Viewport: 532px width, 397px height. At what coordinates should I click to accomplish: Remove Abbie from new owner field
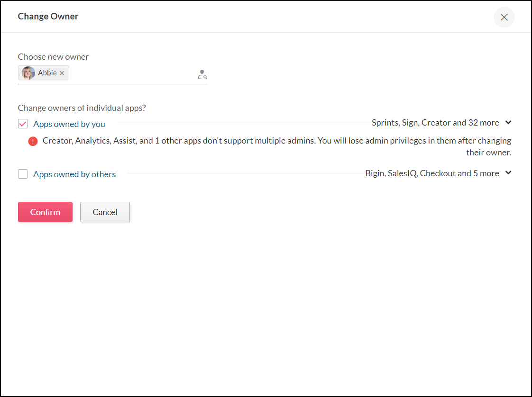(62, 73)
